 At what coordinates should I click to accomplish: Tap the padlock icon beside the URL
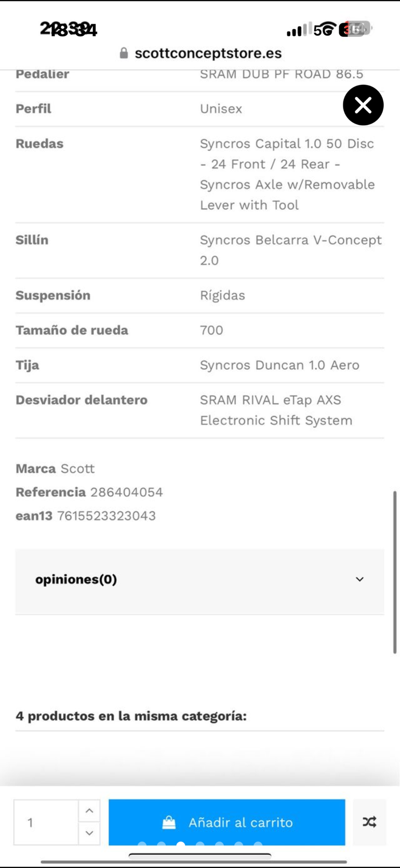124,53
